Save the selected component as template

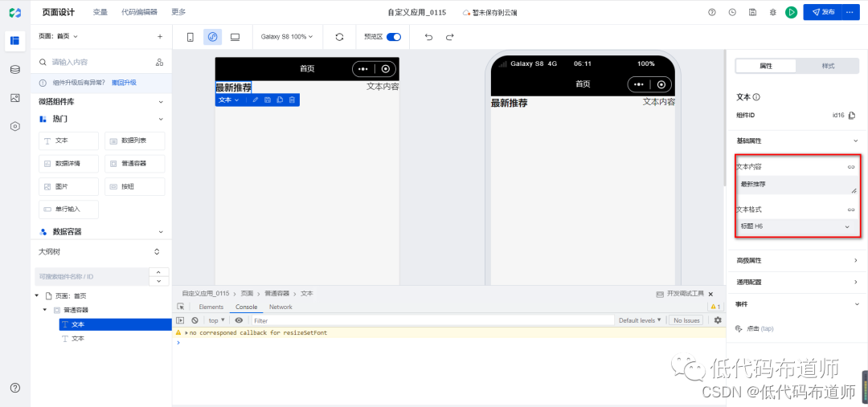click(268, 100)
